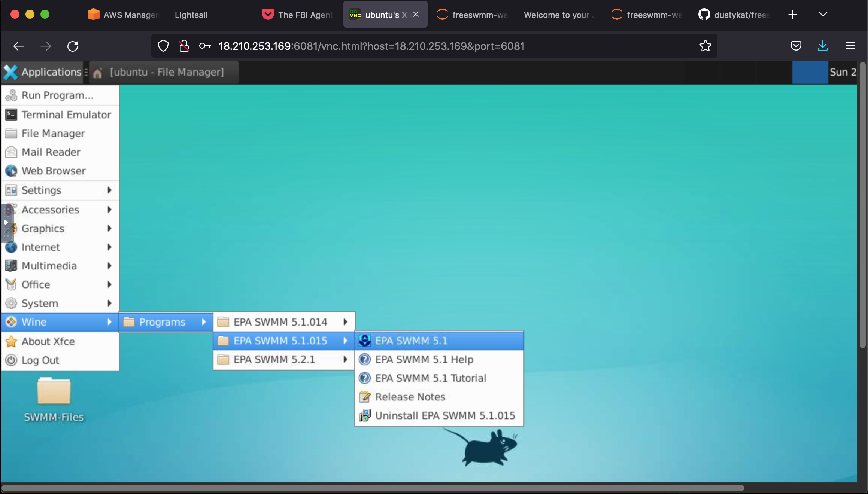Expand the Settings submenu
Screen dimensions: 868x494
click(x=60, y=190)
